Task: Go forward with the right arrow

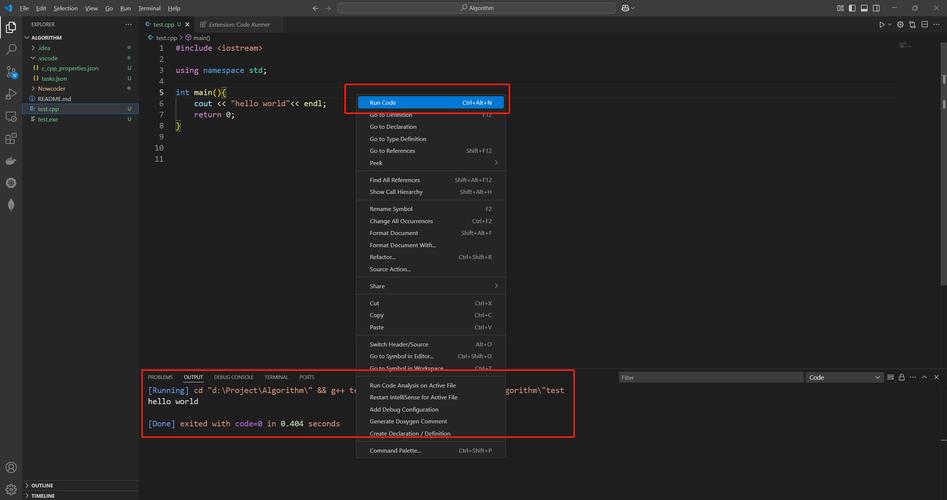Action: (x=328, y=8)
